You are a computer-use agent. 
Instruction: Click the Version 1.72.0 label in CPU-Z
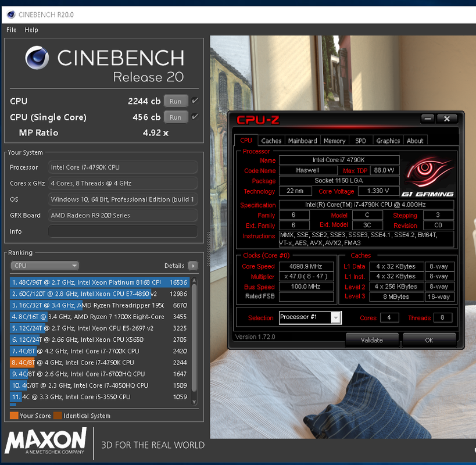pos(255,337)
